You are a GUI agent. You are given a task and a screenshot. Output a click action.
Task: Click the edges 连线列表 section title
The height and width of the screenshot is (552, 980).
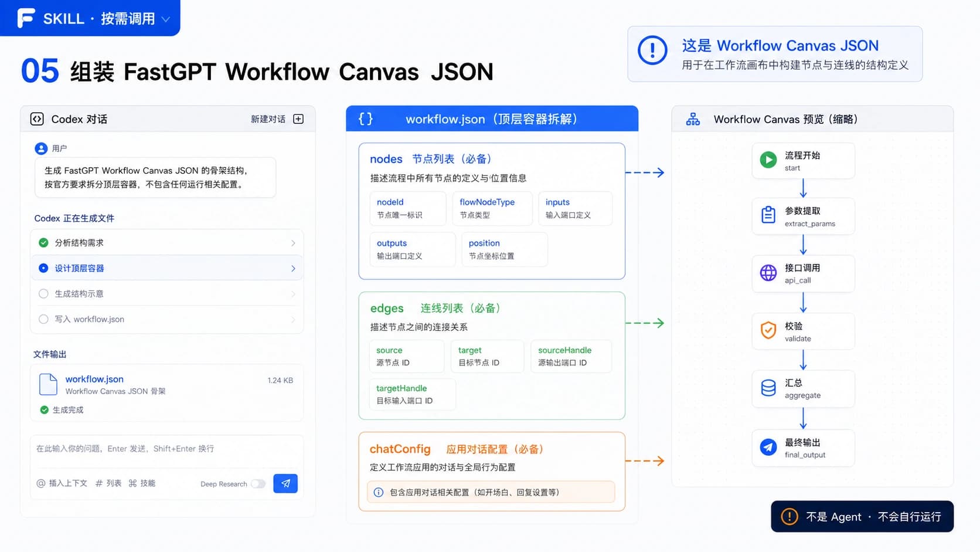pos(435,308)
